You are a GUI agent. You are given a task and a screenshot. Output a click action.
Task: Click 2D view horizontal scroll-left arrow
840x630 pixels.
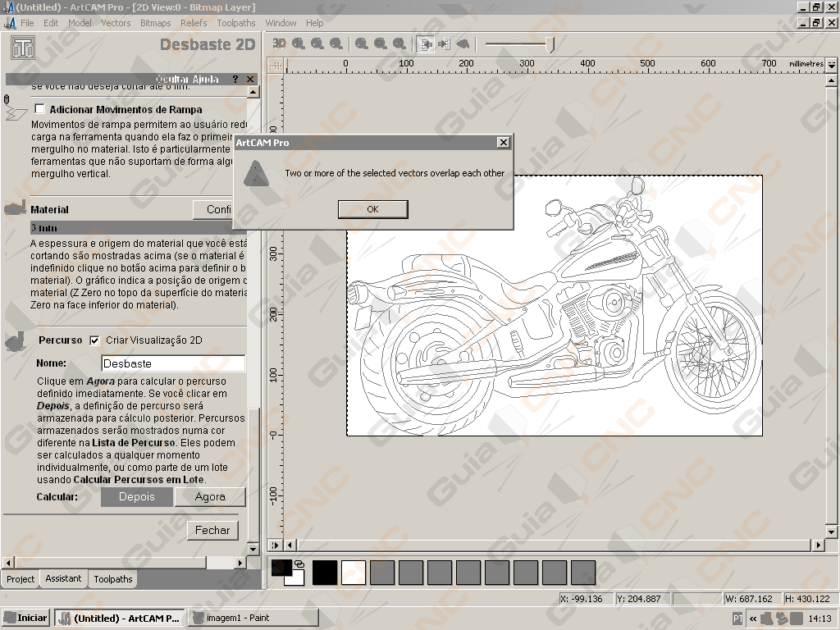(x=290, y=546)
